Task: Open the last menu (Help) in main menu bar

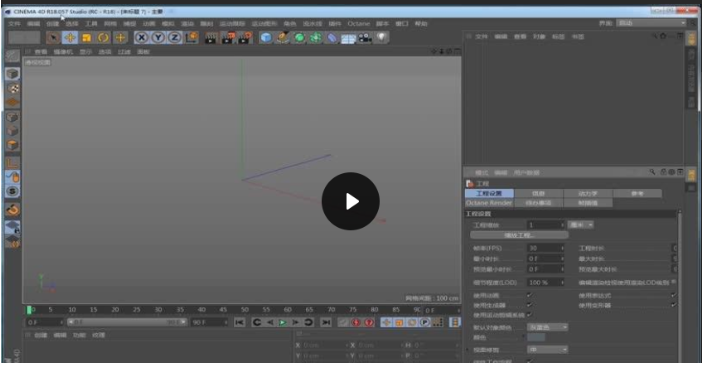Action: (x=421, y=23)
